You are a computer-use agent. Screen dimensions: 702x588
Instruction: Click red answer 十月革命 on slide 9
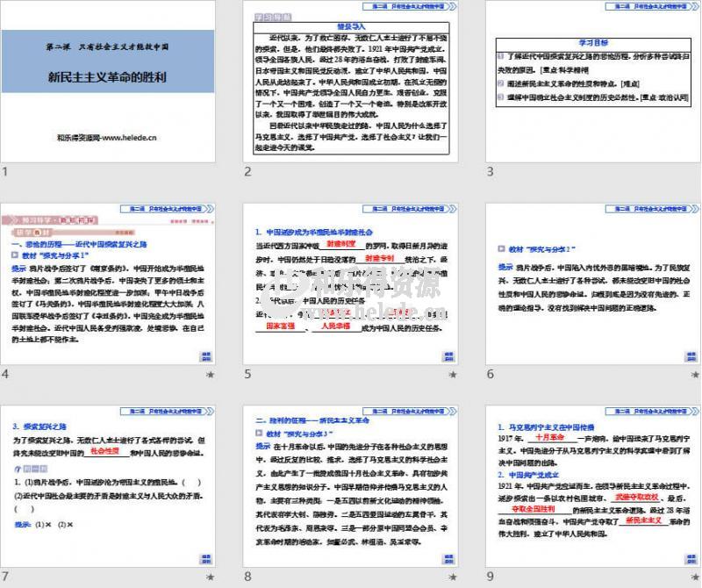pos(550,437)
